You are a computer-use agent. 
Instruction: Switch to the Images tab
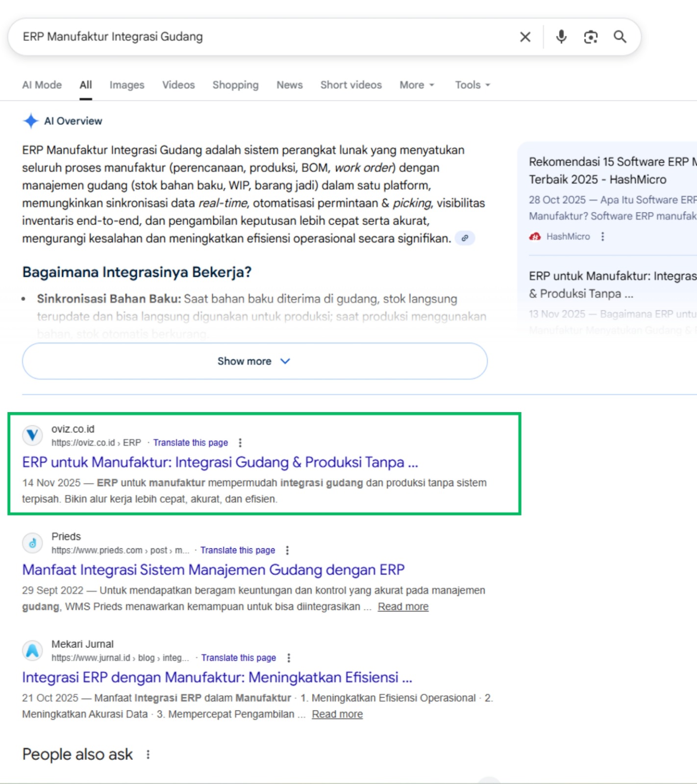127,85
